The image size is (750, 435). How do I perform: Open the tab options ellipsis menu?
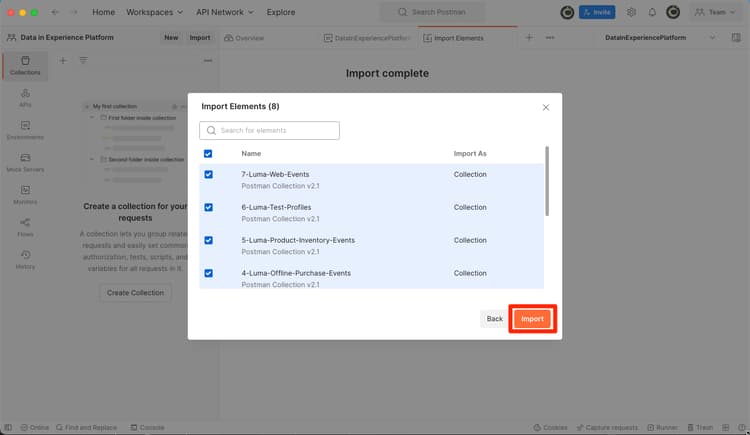tap(550, 37)
